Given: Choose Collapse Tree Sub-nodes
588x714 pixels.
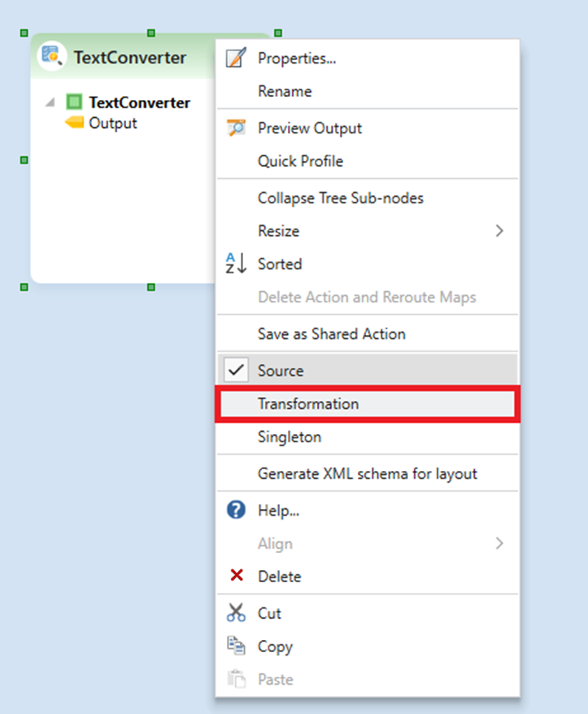Looking at the screenshot, I should coord(340,198).
